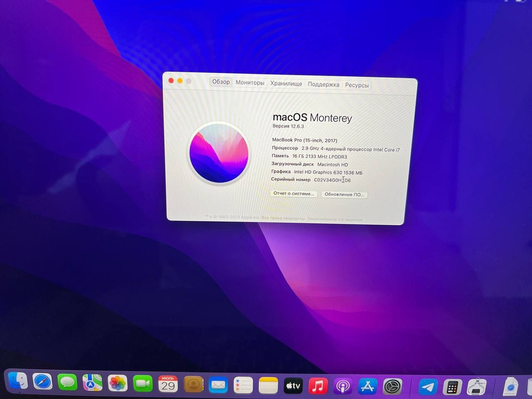Launch the Apple TV app
Viewport: 532px width, 399px height.
pos(293,386)
